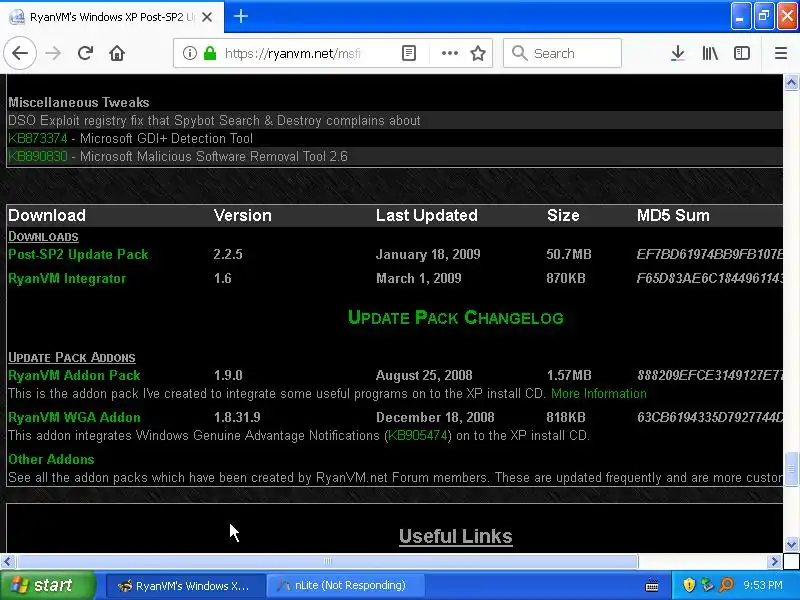The image size is (800, 600).
Task: Open the KB873374 link
Action: pos(37,138)
